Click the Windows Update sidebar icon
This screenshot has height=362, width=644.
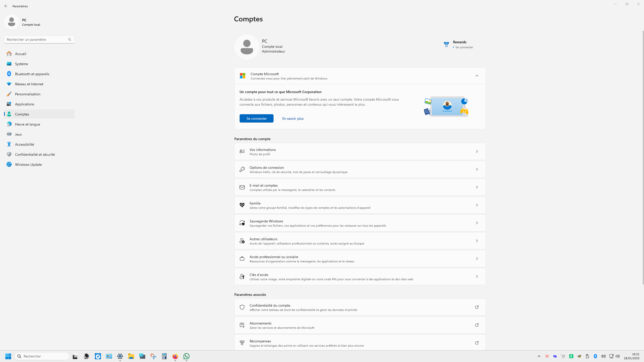[9, 165]
